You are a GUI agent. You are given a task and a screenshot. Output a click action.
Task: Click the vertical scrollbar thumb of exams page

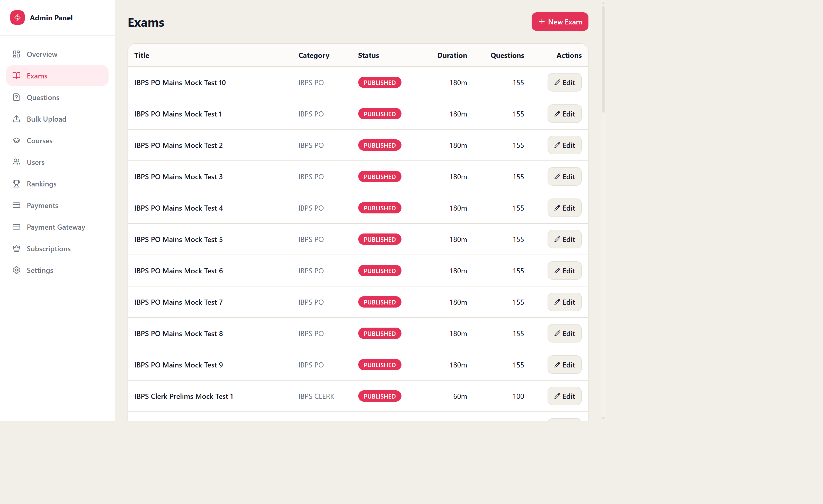click(603, 59)
